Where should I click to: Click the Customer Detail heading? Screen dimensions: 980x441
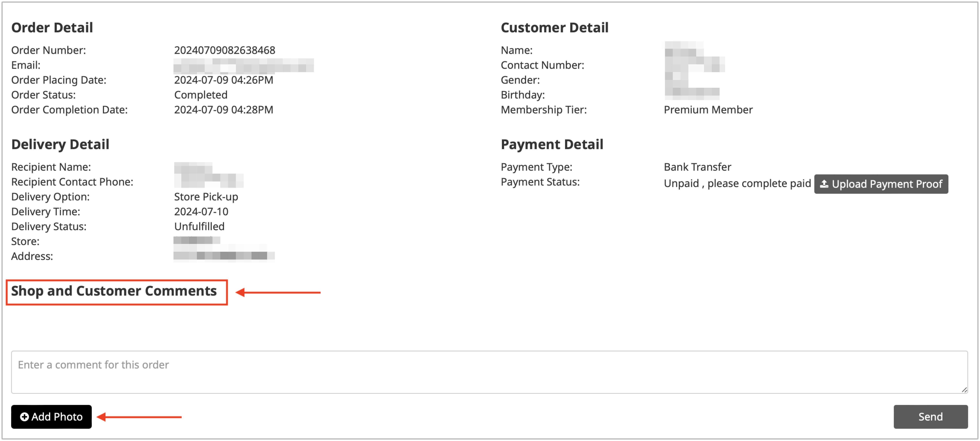(x=554, y=27)
